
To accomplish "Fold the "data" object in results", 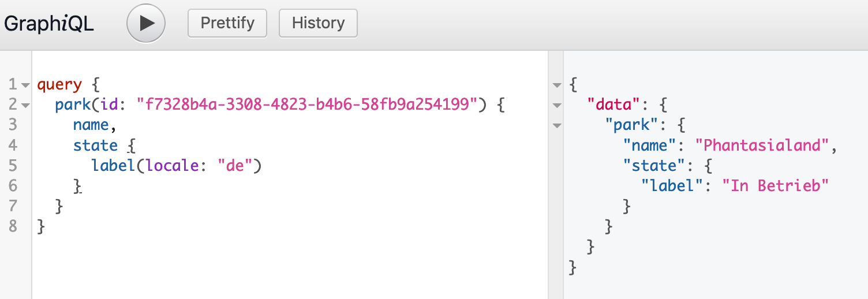I will pyautogui.click(x=556, y=106).
